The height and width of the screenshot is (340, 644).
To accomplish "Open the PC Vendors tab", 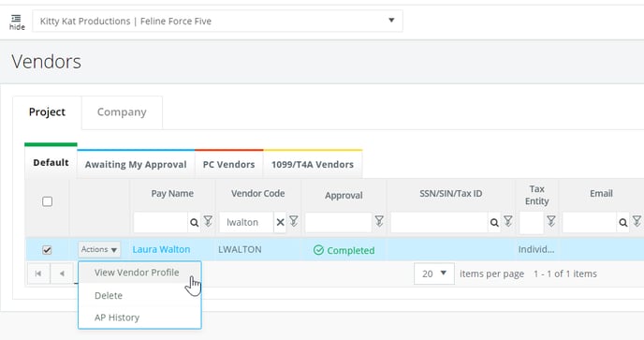I will click(x=228, y=165).
